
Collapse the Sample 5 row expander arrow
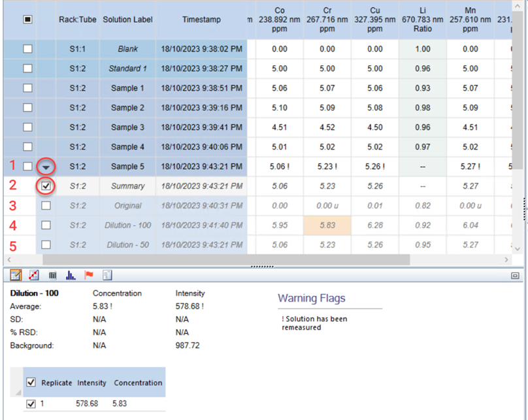click(x=46, y=167)
